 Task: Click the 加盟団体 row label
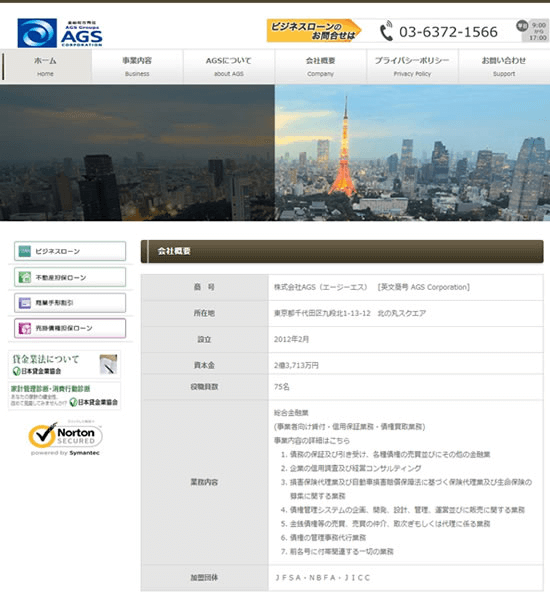pyautogui.click(x=204, y=578)
